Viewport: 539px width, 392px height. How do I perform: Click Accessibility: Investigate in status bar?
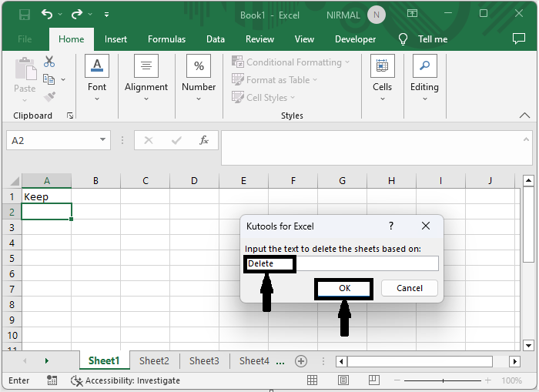click(x=125, y=380)
